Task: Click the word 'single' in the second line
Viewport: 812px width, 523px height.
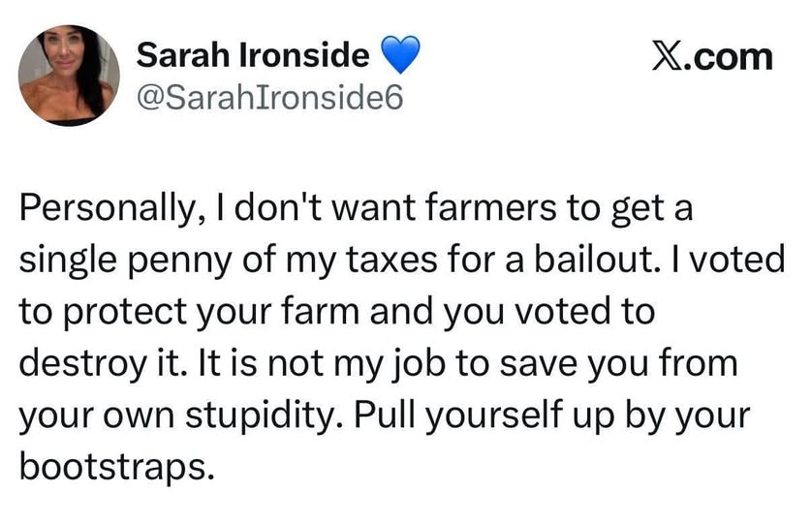Action: coord(67,262)
